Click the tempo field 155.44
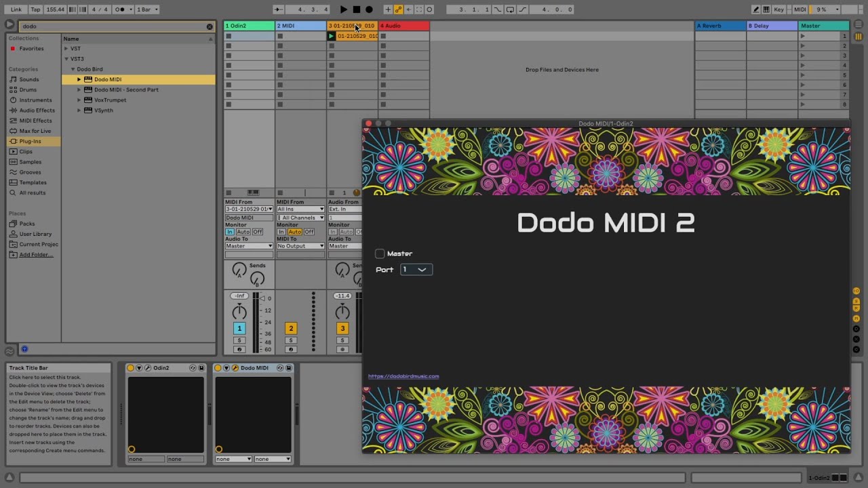The height and width of the screenshot is (488, 868). pyautogui.click(x=56, y=9)
